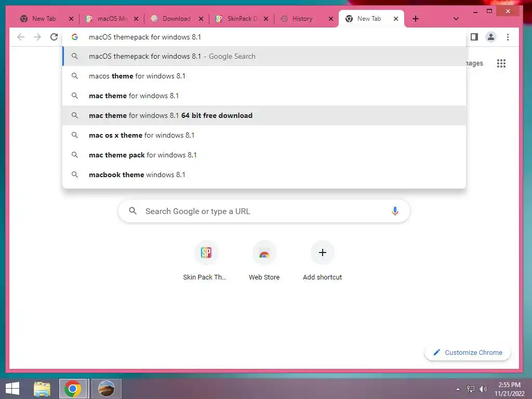Open the Chrome side panel
532x399 pixels.
(x=474, y=37)
